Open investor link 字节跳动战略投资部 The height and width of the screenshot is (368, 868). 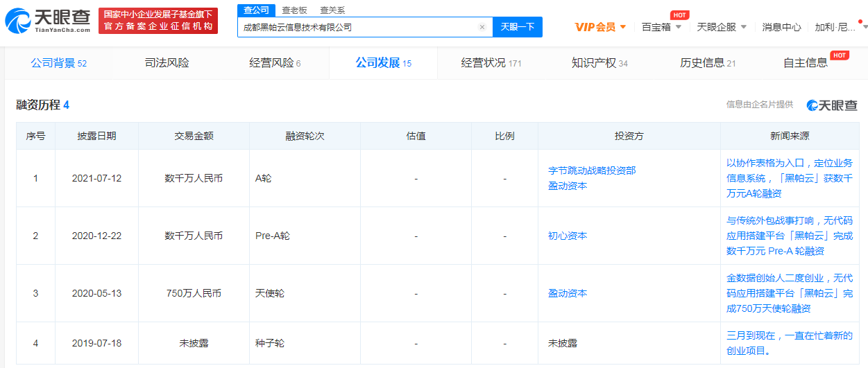[x=592, y=170]
